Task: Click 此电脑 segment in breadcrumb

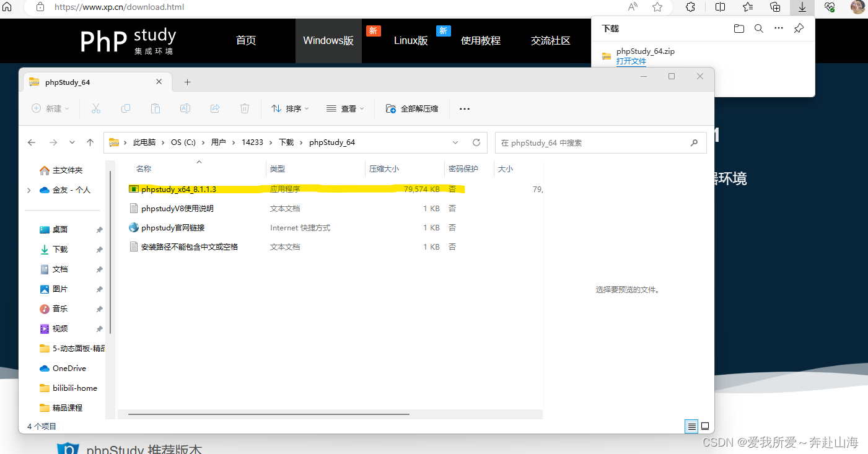Action: click(x=144, y=142)
